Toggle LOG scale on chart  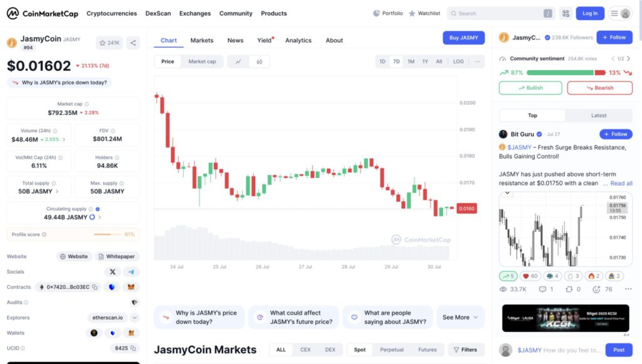[x=458, y=61]
